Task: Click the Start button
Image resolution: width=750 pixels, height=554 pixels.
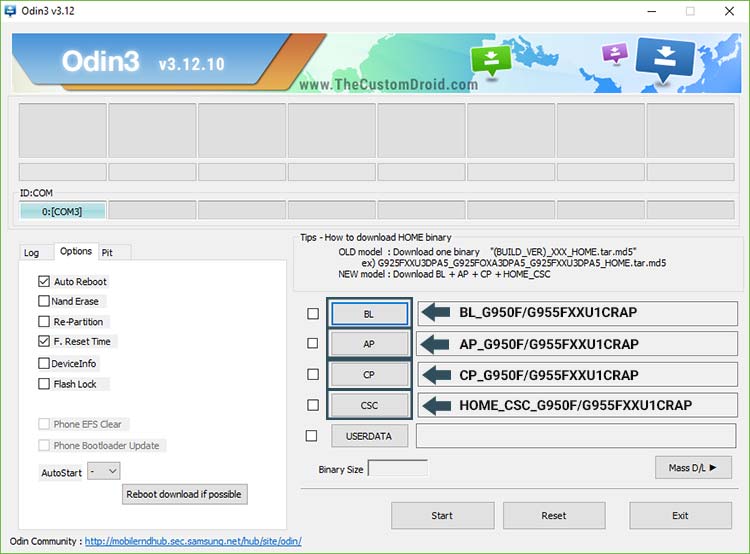Action: pos(442,516)
